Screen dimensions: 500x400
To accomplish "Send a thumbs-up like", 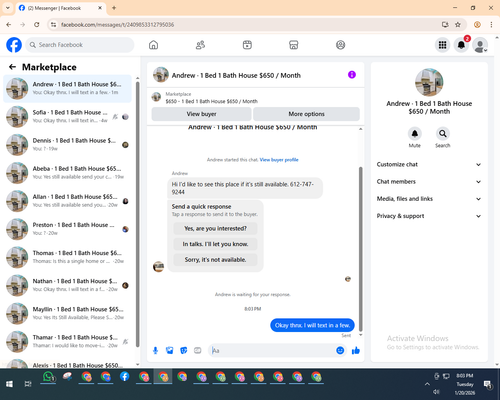I will tap(356, 350).
